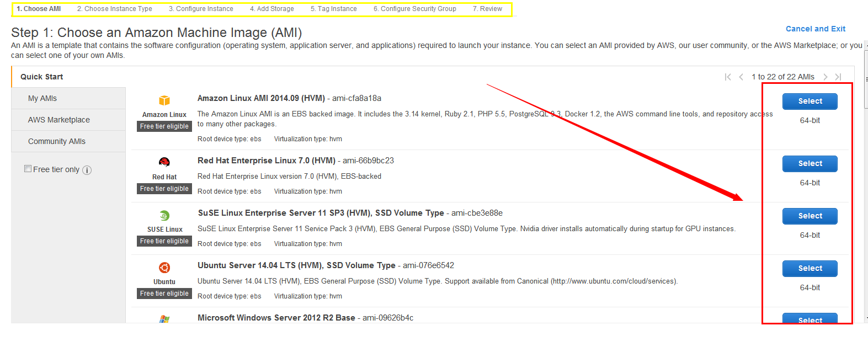Click 64-bit label for Ubuntu Server AMI
This screenshot has height=352, width=868.
810,287
